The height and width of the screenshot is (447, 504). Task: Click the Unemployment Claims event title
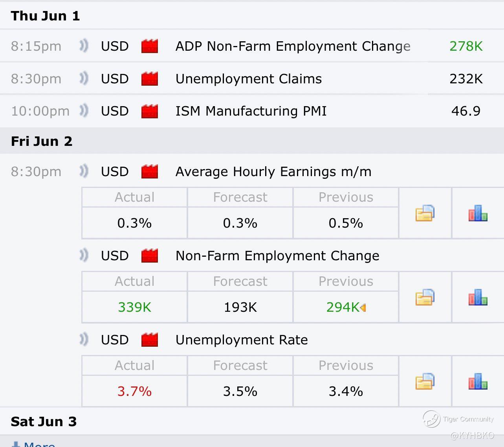[249, 79]
